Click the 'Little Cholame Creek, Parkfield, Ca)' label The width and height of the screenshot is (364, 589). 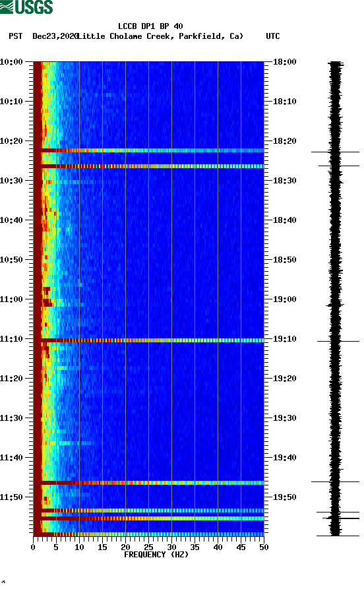coord(160,36)
